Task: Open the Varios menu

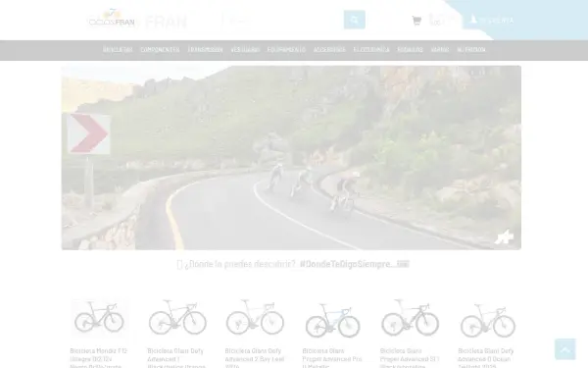Action: click(440, 50)
